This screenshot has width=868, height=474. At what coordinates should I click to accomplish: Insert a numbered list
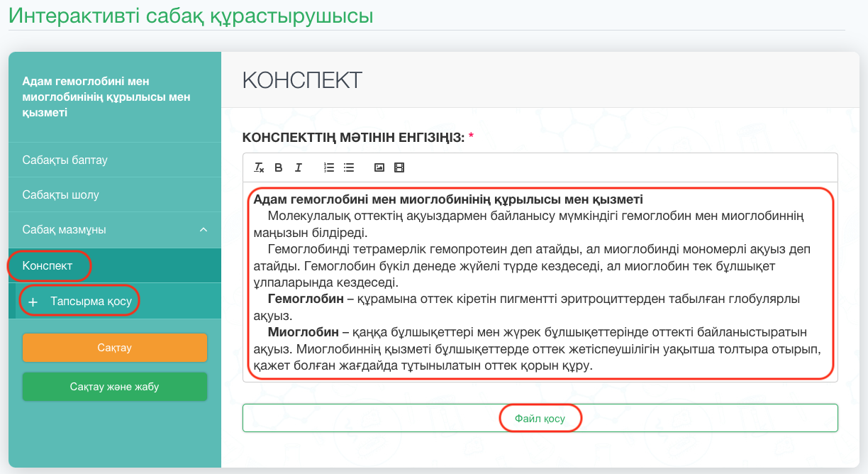[329, 168]
